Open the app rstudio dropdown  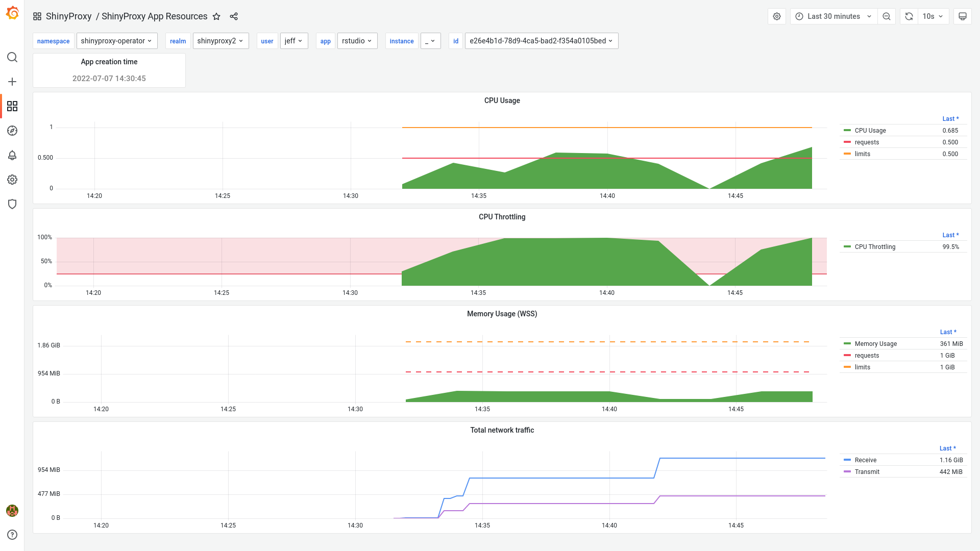pyautogui.click(x=357, y=41)
